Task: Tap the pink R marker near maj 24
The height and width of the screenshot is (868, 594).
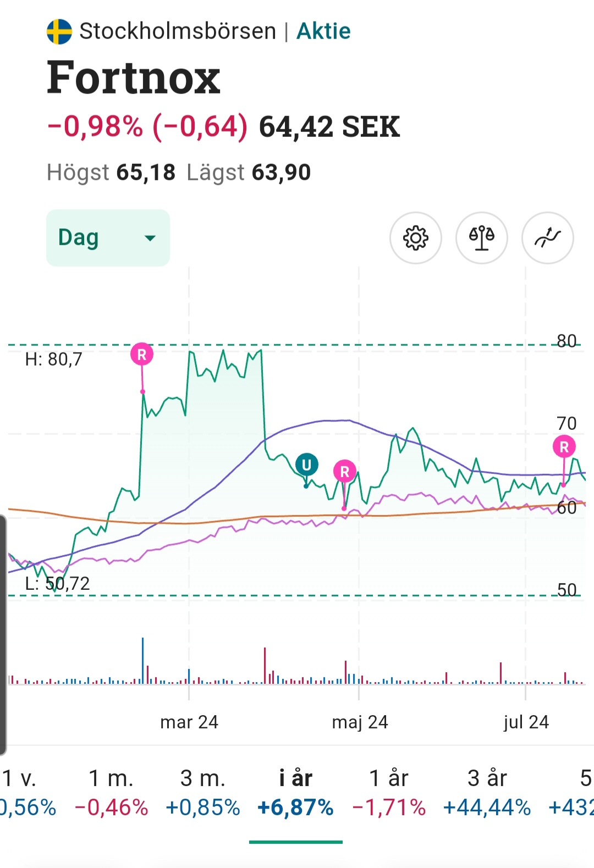Action: click(345, 472)
